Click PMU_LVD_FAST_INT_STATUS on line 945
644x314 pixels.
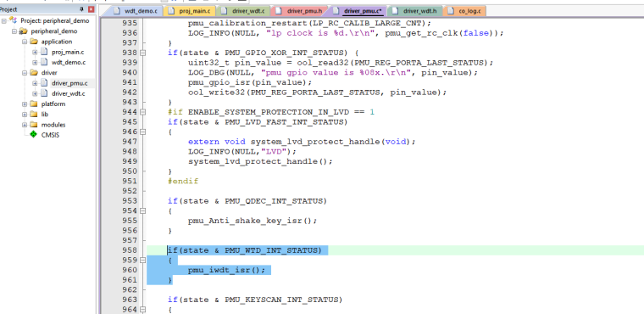tap(284, 122)
